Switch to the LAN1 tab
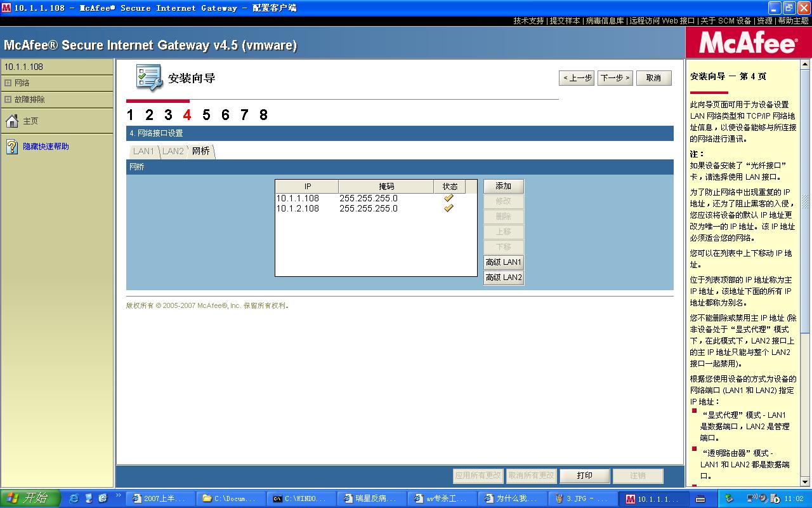 click(x=143, y=151)
